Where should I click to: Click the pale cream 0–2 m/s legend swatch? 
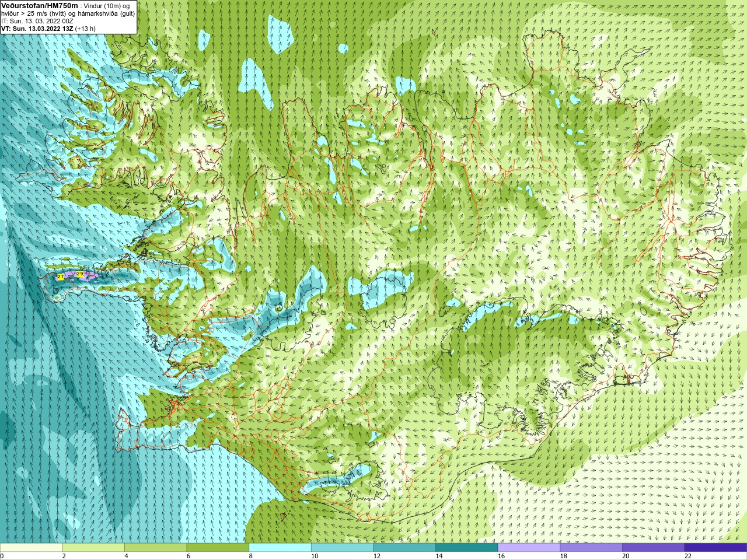31,548
